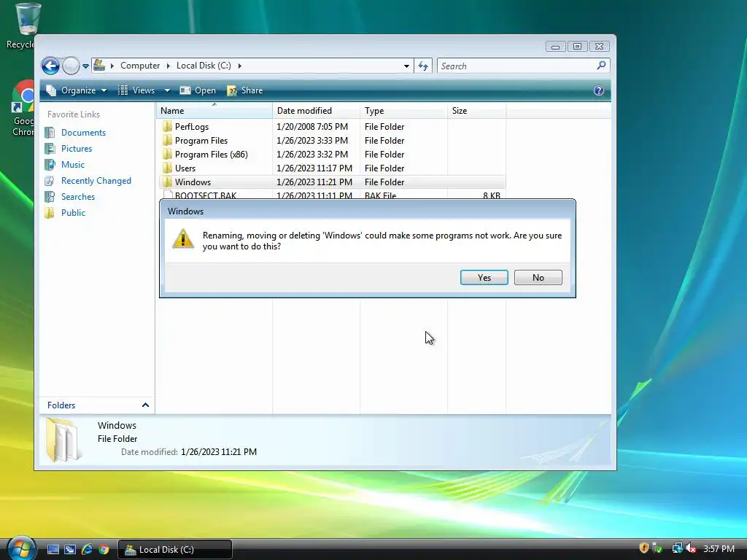Click the Local Disk (C:) taskbar button

[x=175, y=550]
